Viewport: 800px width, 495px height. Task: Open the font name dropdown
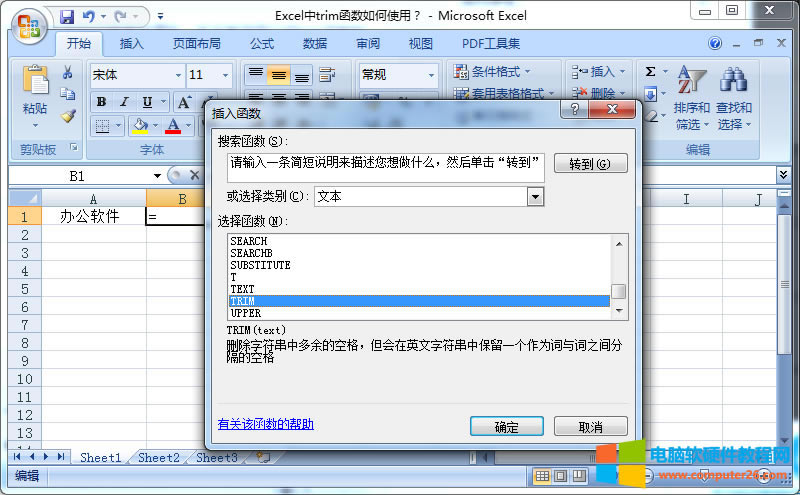coord(178,75)
